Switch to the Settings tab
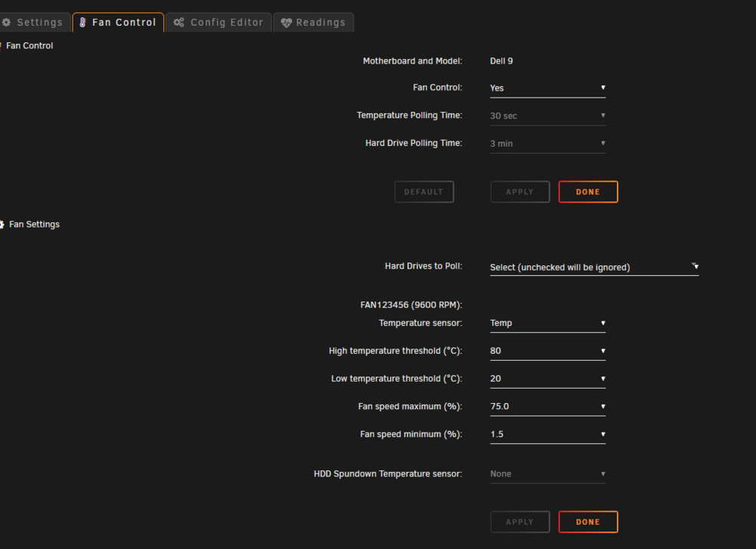 point(35,22)
